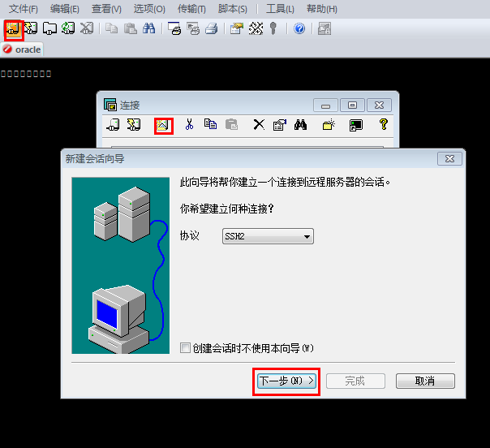Viewport: 490px width, 448px height.
Task: Click Quick Connect icon in main toolbar
Action: [31, 28]
